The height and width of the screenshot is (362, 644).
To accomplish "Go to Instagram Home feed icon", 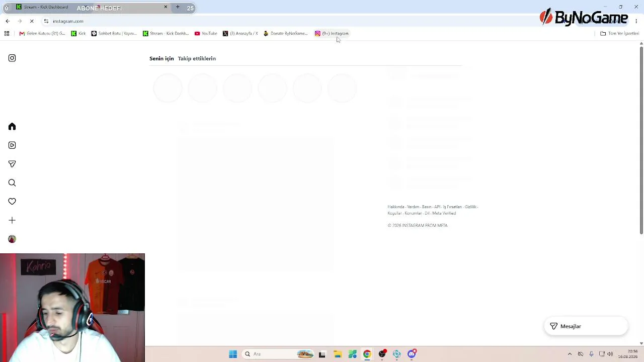I will coord(12,126).
